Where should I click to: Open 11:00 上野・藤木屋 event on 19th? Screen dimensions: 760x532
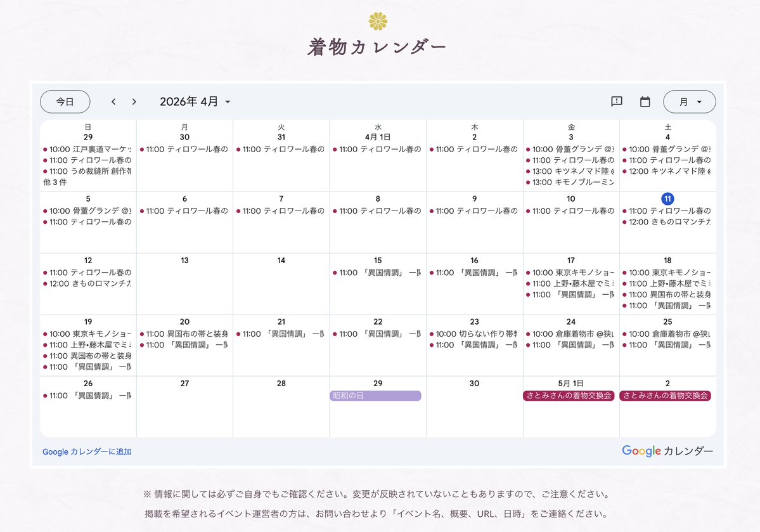coord(87,346)
